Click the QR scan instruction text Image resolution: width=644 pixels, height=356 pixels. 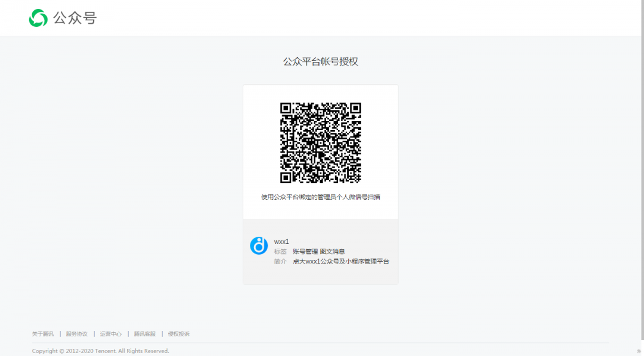[320, 197]
